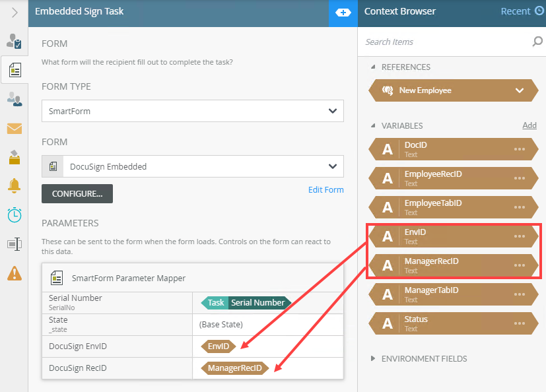
Task: Open the reminders bell tab
Action: (x=14, y=185)
